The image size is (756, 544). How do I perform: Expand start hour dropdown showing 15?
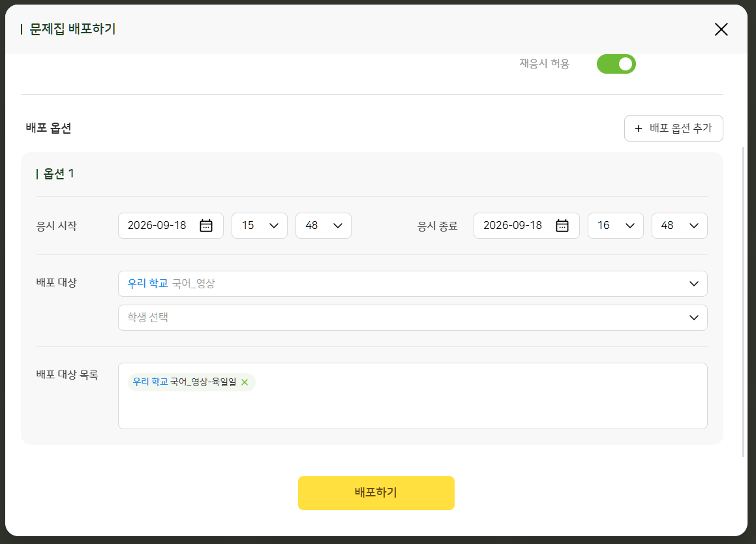(x=260, y=226)
